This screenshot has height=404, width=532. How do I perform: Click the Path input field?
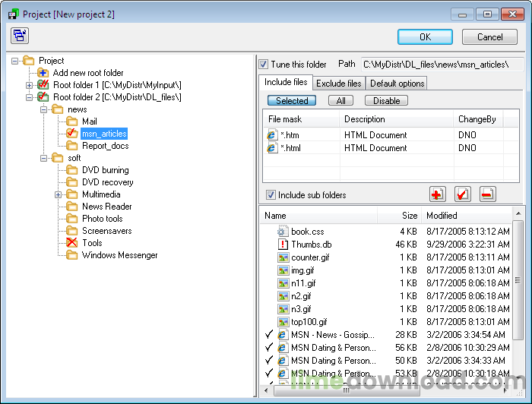[442, 64]
